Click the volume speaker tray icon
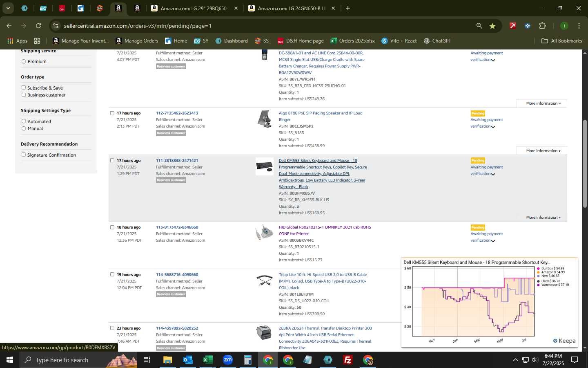 coord(535,360)
